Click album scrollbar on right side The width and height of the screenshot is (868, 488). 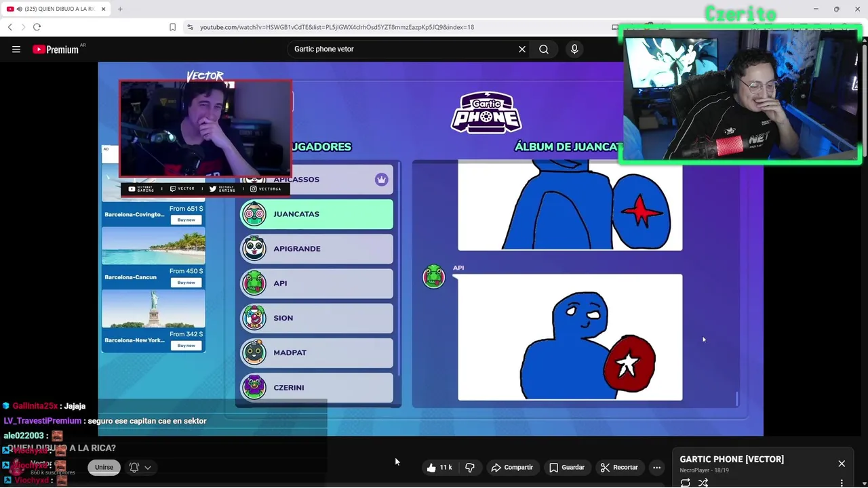click(x=737, y=399)
